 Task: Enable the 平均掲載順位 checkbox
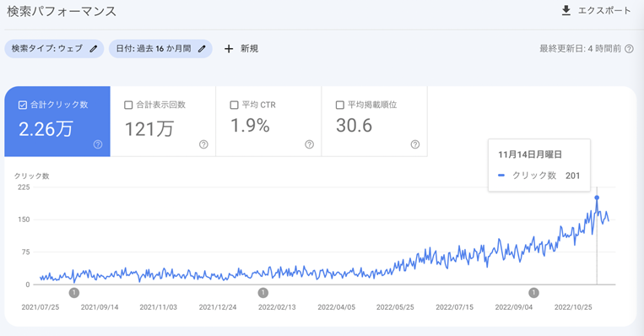339,106
